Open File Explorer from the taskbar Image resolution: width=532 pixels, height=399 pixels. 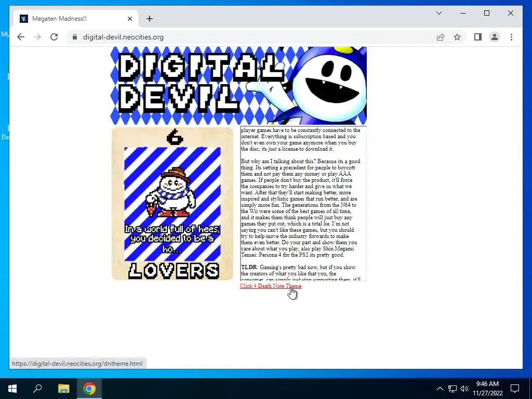pyautogui.click(x=63, y=389)
